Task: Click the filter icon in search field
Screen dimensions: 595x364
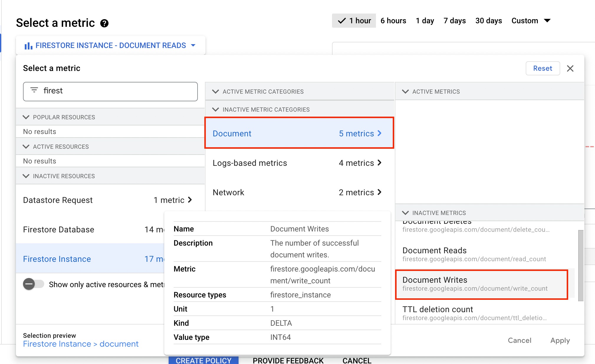Action: point(34,90)
